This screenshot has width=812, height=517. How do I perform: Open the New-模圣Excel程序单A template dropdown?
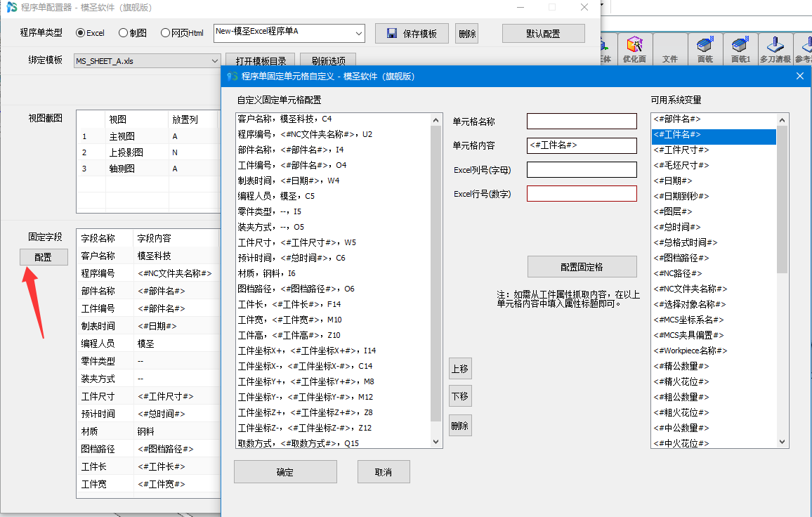(x=358, y=34)
